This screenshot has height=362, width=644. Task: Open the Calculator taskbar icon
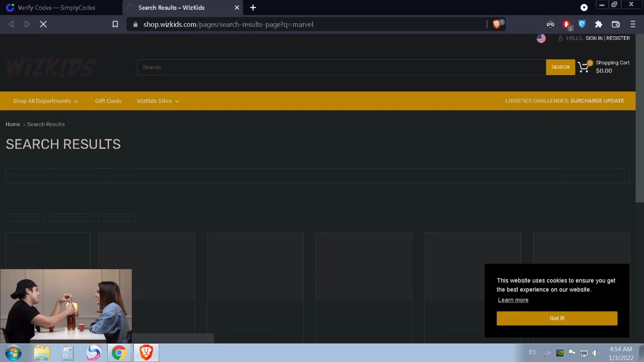[67, 353]
